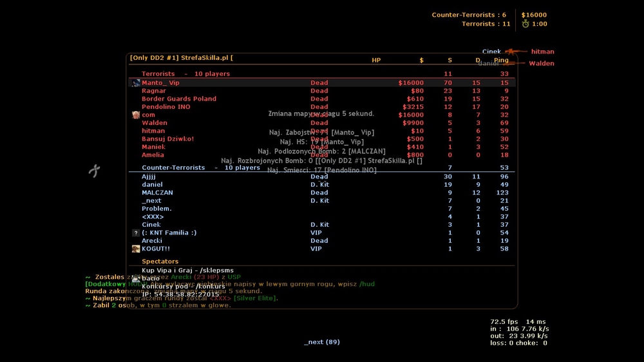
Task: Select player row daniel in Counter-Terrorists list
Action: pyautogui.click(x=321, y=185)
